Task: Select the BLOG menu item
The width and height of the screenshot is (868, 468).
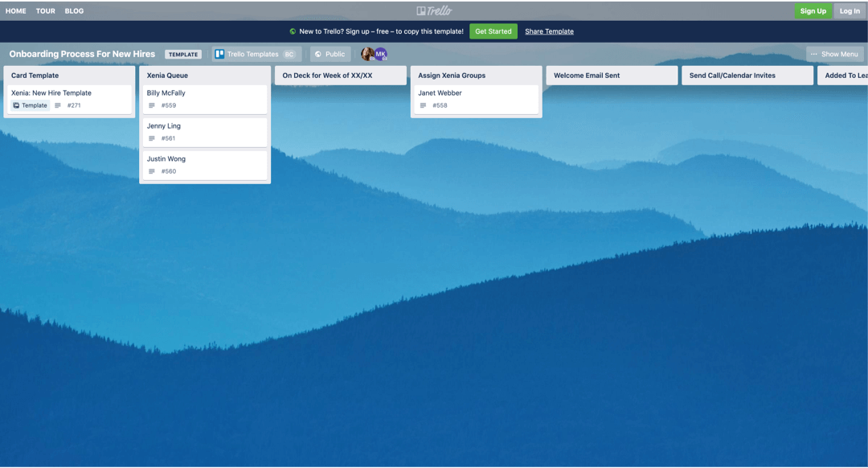Action: (x=74, y=10)
